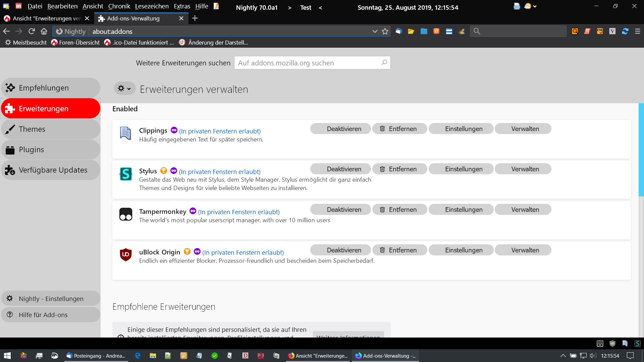644x362 pixels.
Task: Click the addons.mozilla.org search field
Action: click(309, 63)
